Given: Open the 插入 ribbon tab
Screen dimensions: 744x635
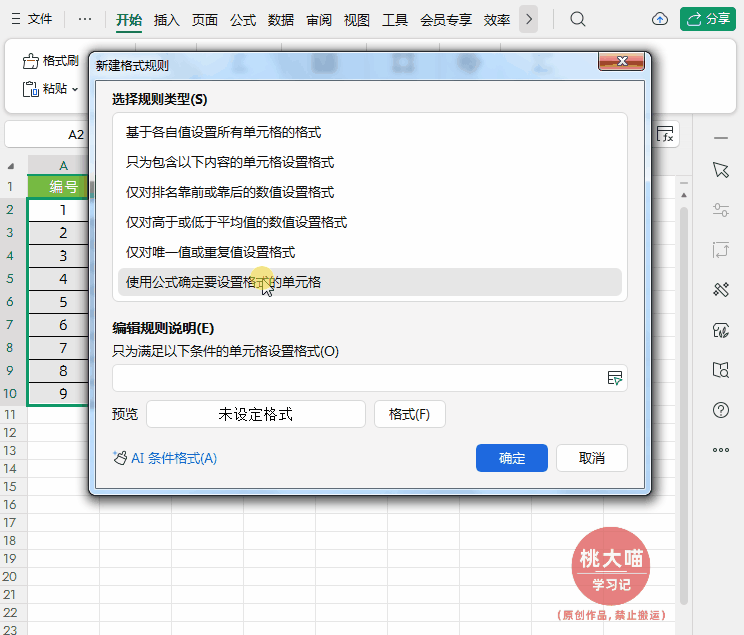Looking at the screenshot, I should [x=167, y=20].
